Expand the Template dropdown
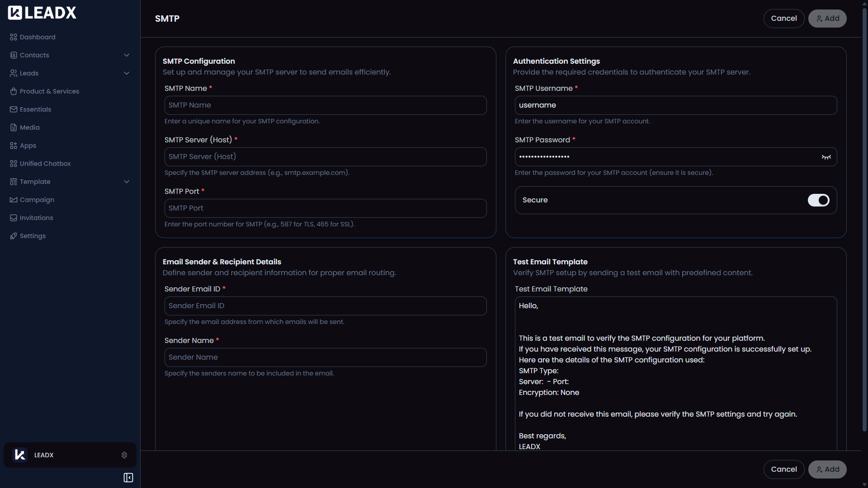The image size is (868, 488). (127, 181)
